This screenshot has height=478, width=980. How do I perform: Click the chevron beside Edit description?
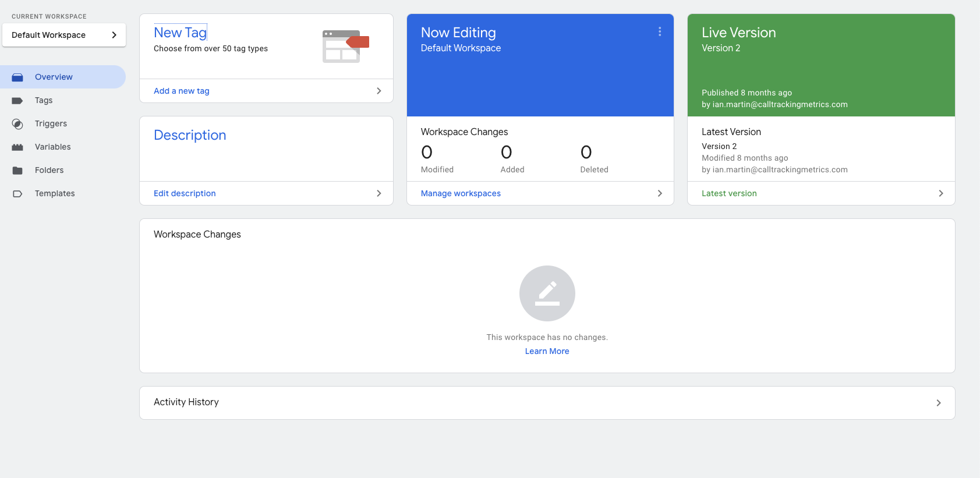tap(378, 193)
